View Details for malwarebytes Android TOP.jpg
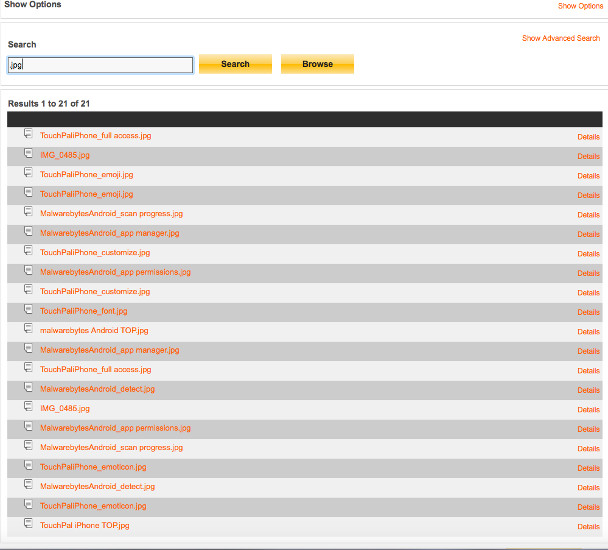The width and height of the screenshot is (608, 550). 588,332
